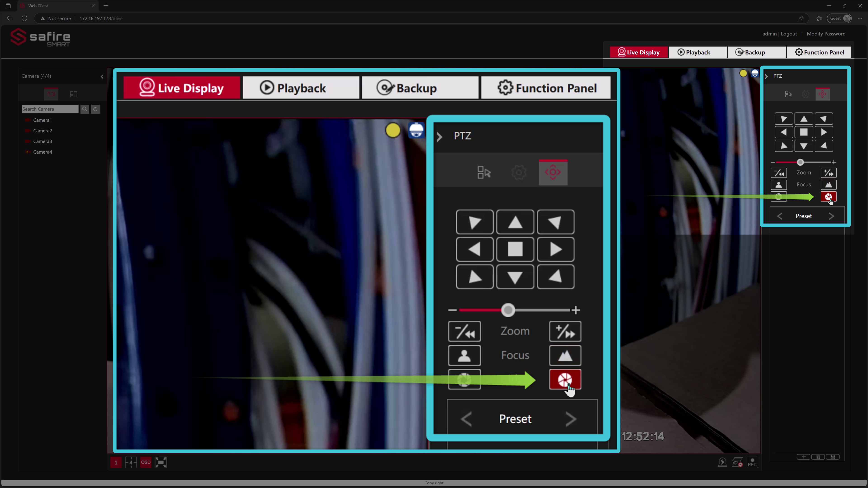This screenshot has width=868, height=488.
Task: Toggle the REC recording button
Action: (x=752, y=462)
